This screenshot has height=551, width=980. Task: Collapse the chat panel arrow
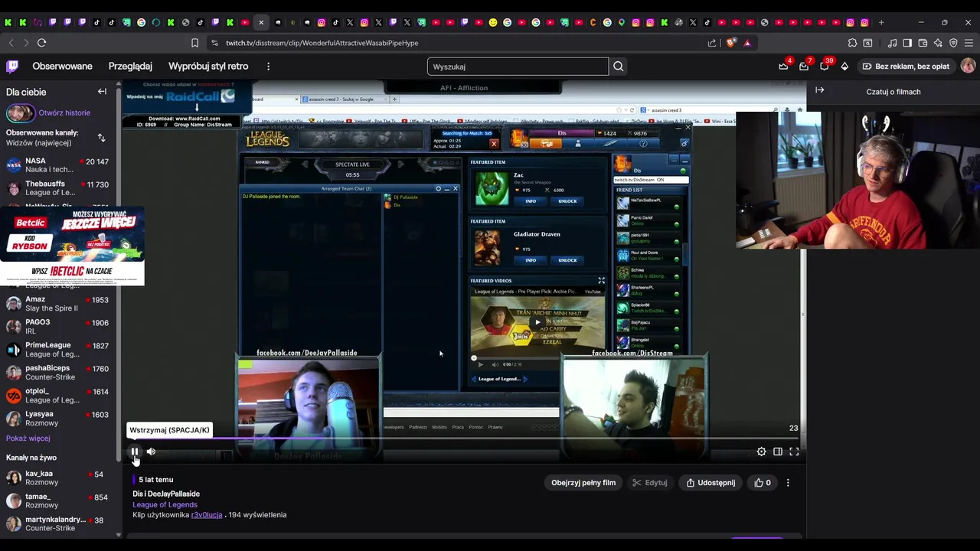[x=819, y=90]
